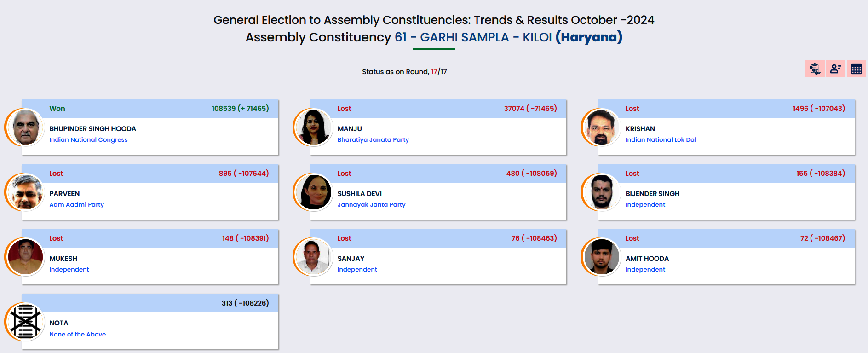Screen dimensions: 868x353
Task: Click the Aam Aadmi Party label
Action: tap(76, 205)
